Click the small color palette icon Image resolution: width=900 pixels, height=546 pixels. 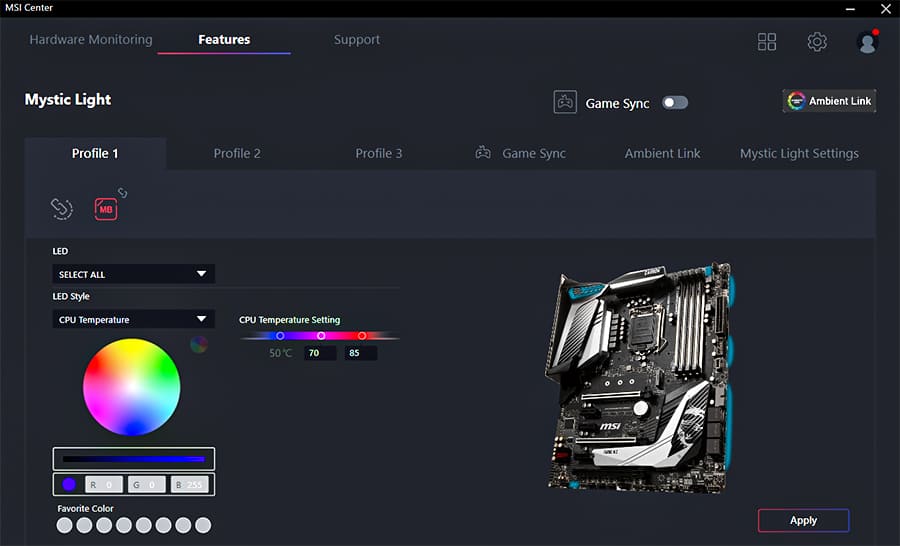tap(199, 344)
